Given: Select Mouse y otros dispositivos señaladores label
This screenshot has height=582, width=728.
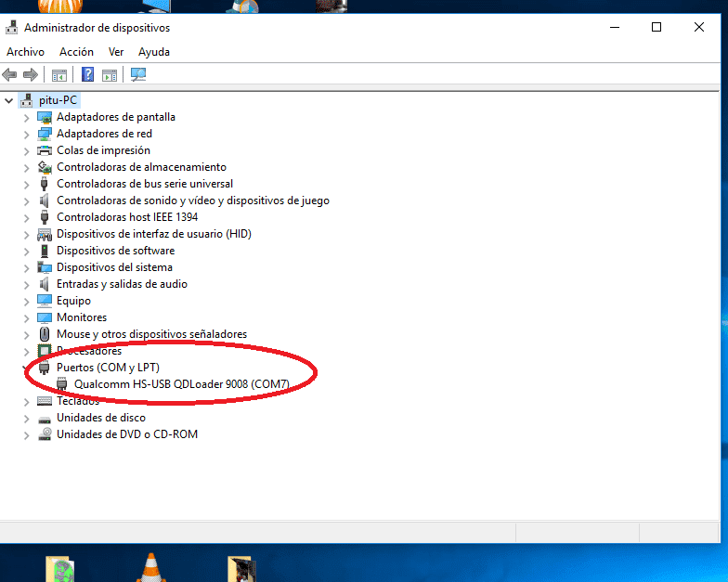Looking at the screenshot, I should pyautogui.click(x=151, y=334).
